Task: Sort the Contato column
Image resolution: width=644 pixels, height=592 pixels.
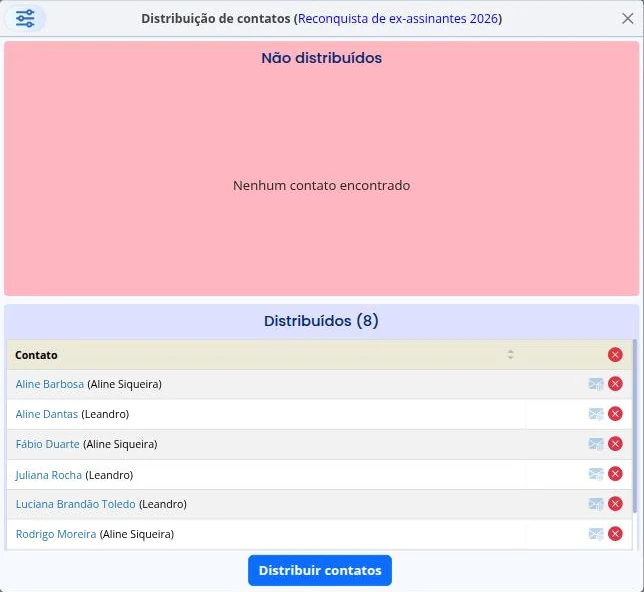Action: click(x=511, y=355)
